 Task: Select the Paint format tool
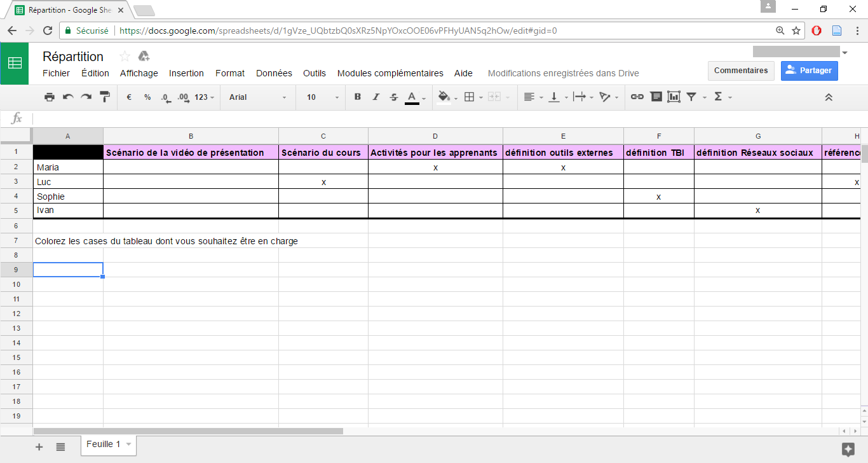(105, 97)
